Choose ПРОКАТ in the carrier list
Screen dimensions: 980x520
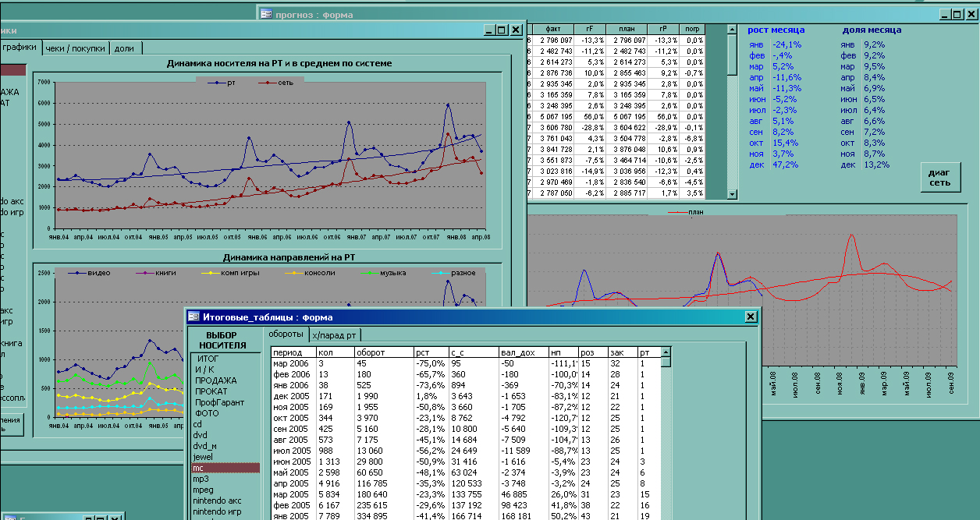[211, 391]
